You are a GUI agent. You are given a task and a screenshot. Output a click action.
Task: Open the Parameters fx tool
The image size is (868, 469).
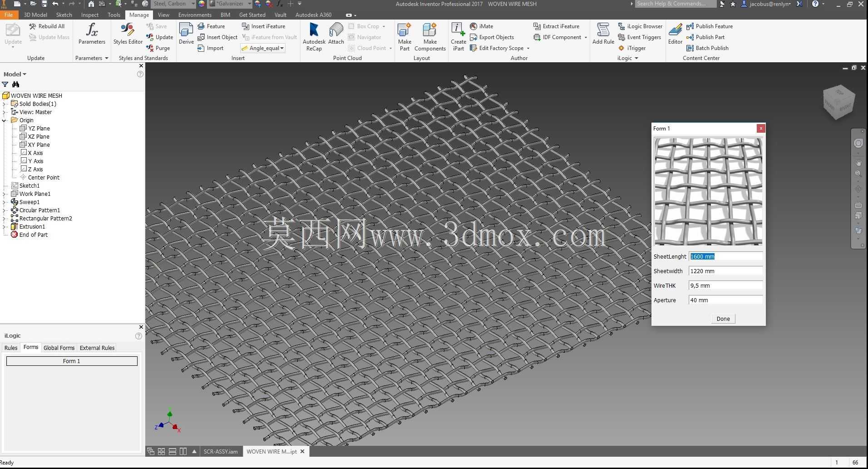92,34
